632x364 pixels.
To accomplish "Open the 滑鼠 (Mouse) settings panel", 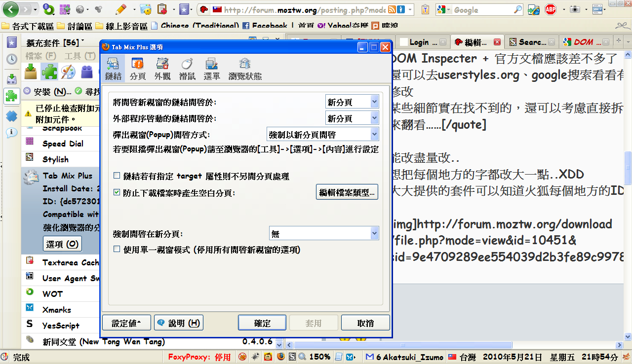I will (x=187, y=68).
